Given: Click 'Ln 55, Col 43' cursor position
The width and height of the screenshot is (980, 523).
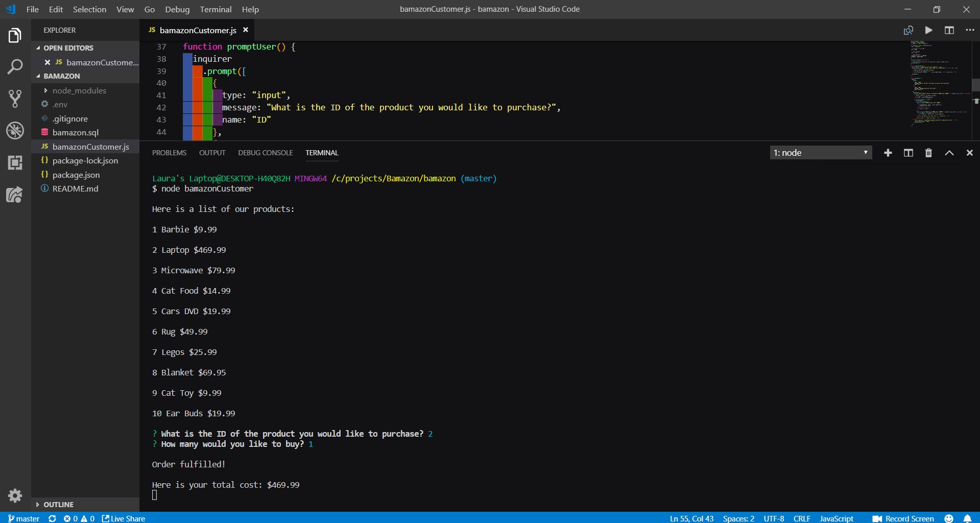Looking at the screenshot, I should click(x=691, y=518).
